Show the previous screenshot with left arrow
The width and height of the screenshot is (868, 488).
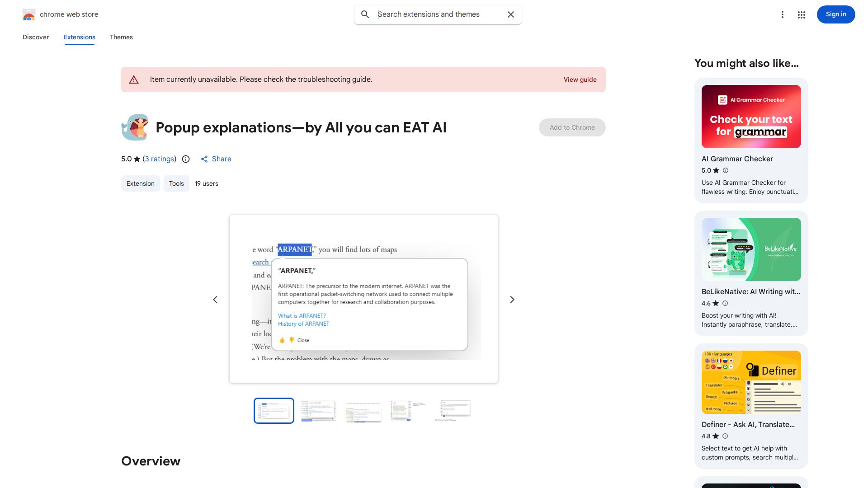point(215,300)
